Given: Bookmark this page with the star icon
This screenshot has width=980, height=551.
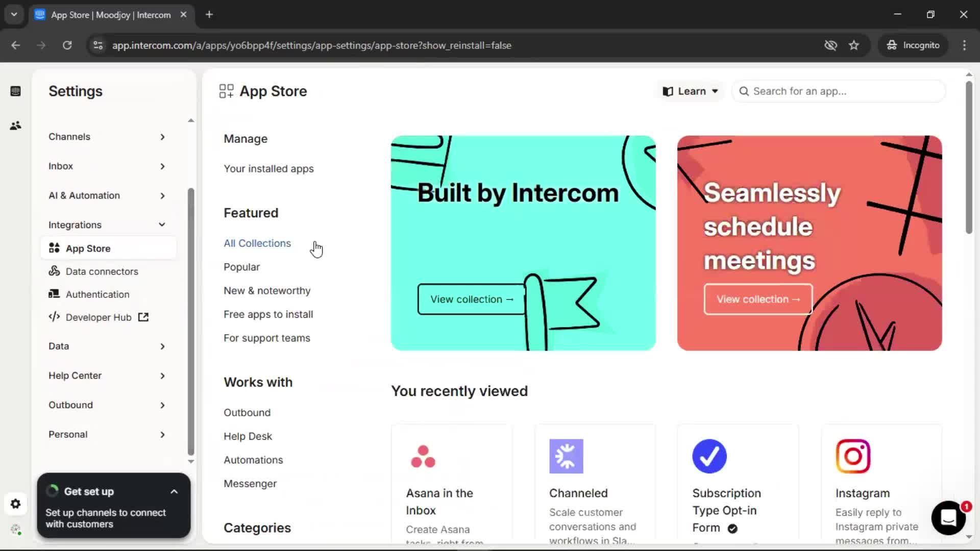Looking at the screenshot, I should pyautogui.click(x=854, y=45).
